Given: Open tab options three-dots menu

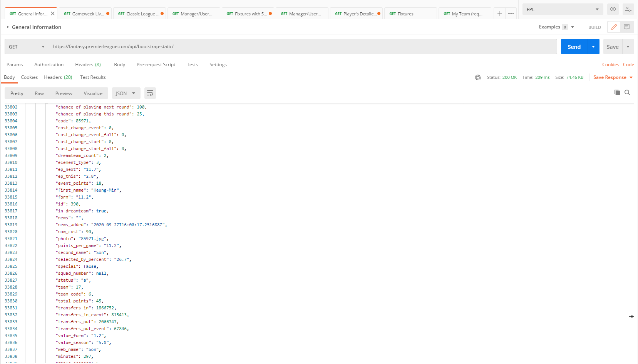Looking at the screenshot, I should [511, 13].
